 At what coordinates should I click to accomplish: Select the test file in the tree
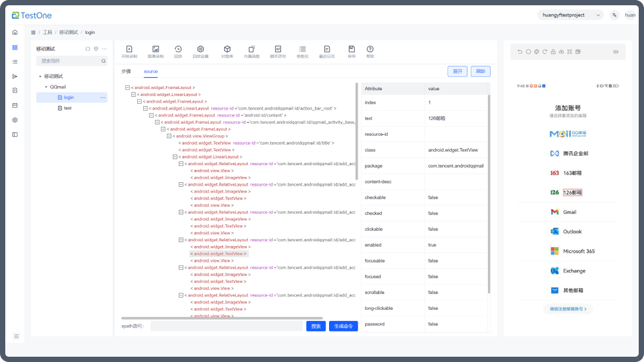tap(67, 108)
